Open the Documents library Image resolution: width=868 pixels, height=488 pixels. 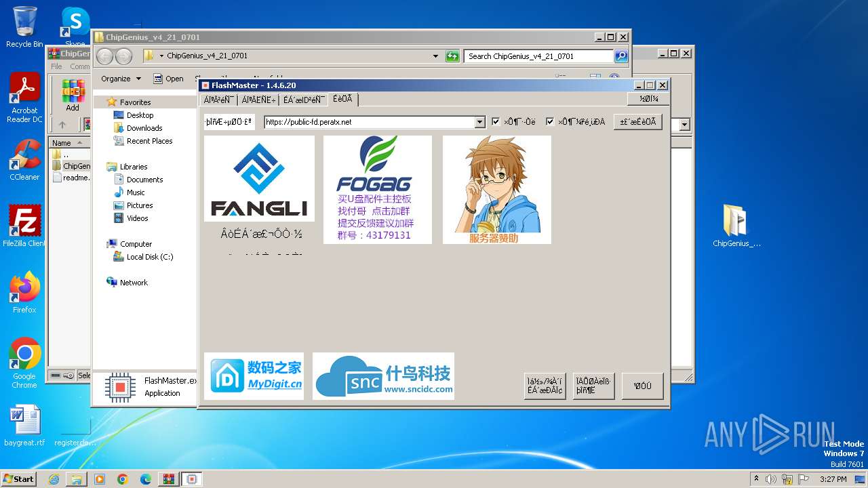click(144, 180)
